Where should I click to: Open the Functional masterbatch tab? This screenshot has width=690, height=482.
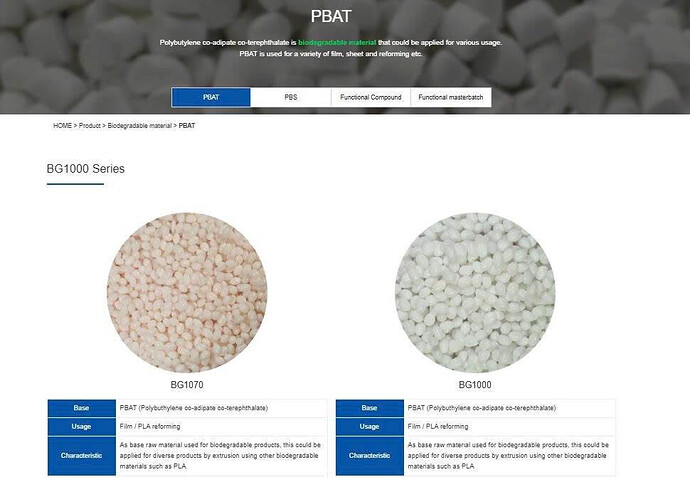451,97
